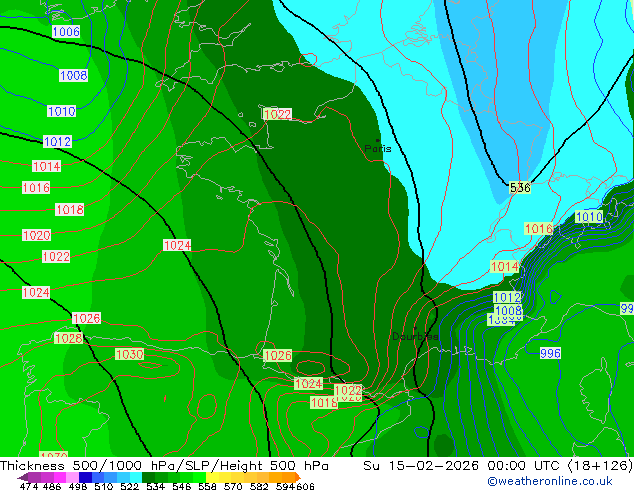The height and width of the screenshot is (490, 634).
Task: Click the 1022 label on the Channel coast
Action: point(277,114)
